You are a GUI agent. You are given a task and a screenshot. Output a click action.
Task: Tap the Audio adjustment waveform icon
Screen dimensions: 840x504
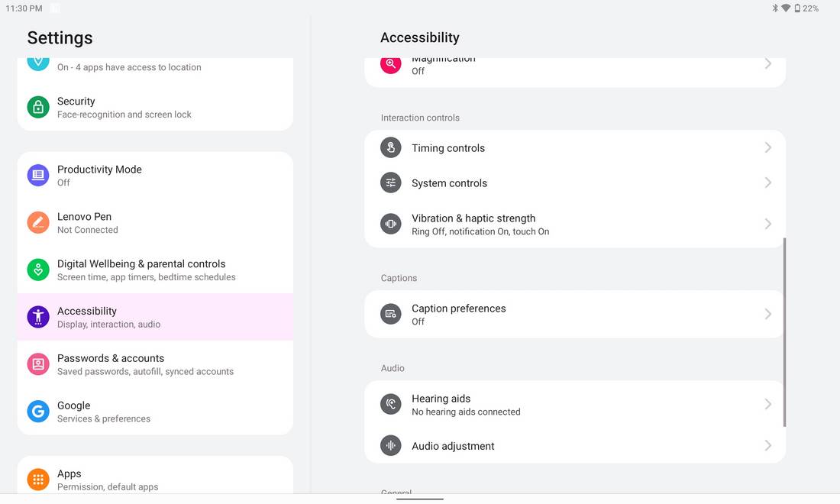click(x=390, y=446)
